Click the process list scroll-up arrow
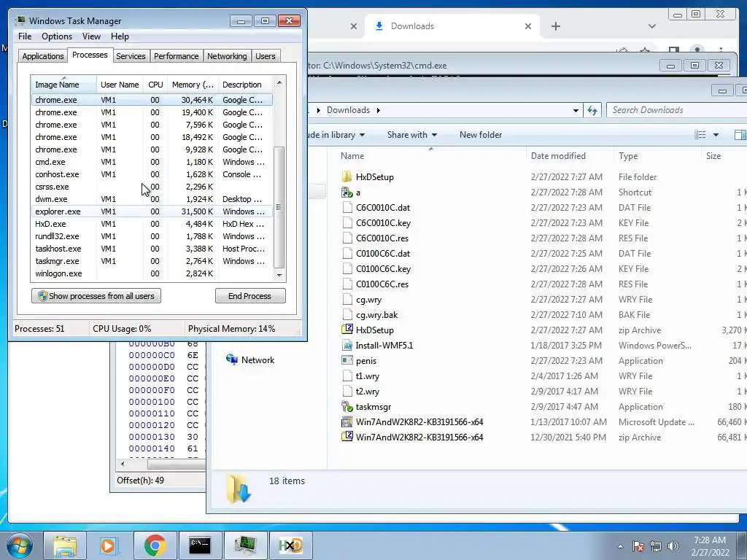The width and height of the screenshot is (747, 560). pos(279,83)
